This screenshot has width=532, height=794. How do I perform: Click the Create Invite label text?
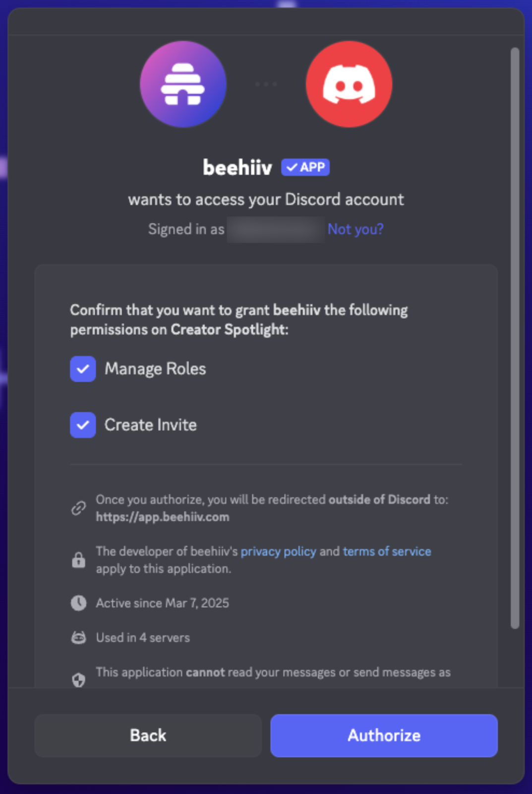click(151, 425)
